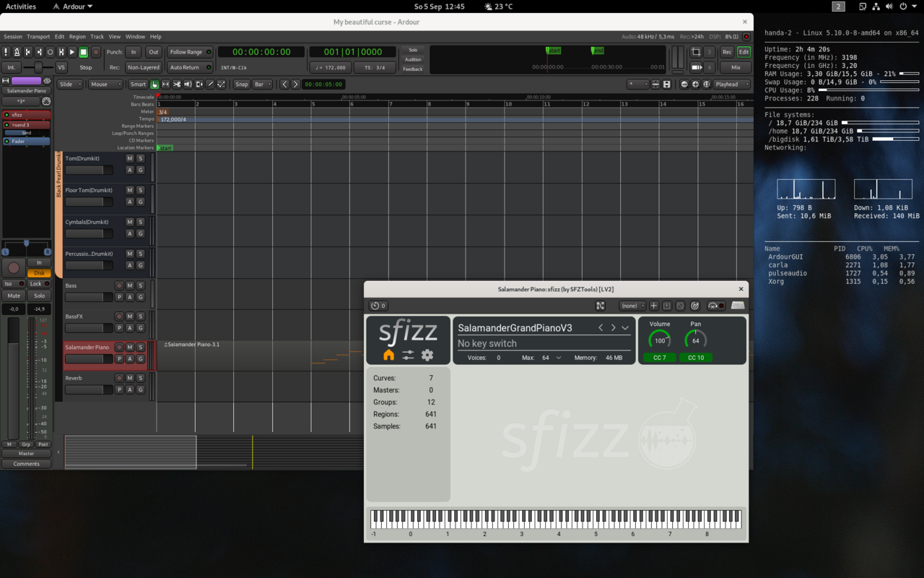Image resolution: width=924 pixels, height=578 pixels.
Task: Solo the BassFX track
Action: coord(140,316)
